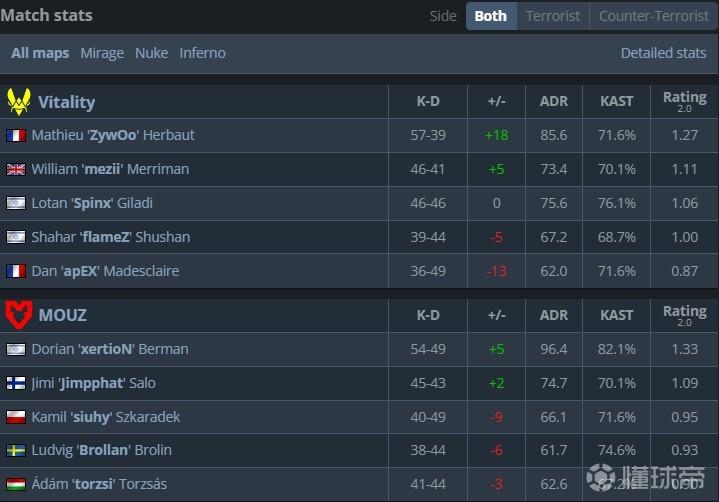Open Dorian 'xertioN' Berman's player page
The height and width of the screenshot is (502, 719).
(110, 349)
